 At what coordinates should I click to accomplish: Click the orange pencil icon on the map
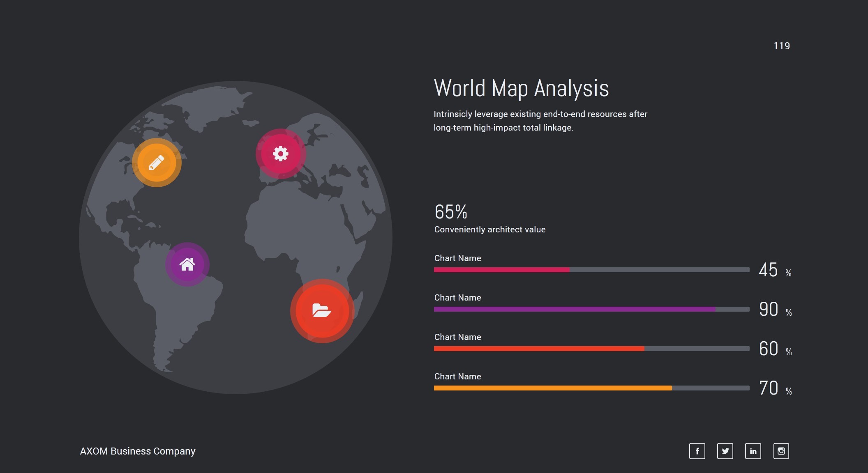click(x=157, y=163)
